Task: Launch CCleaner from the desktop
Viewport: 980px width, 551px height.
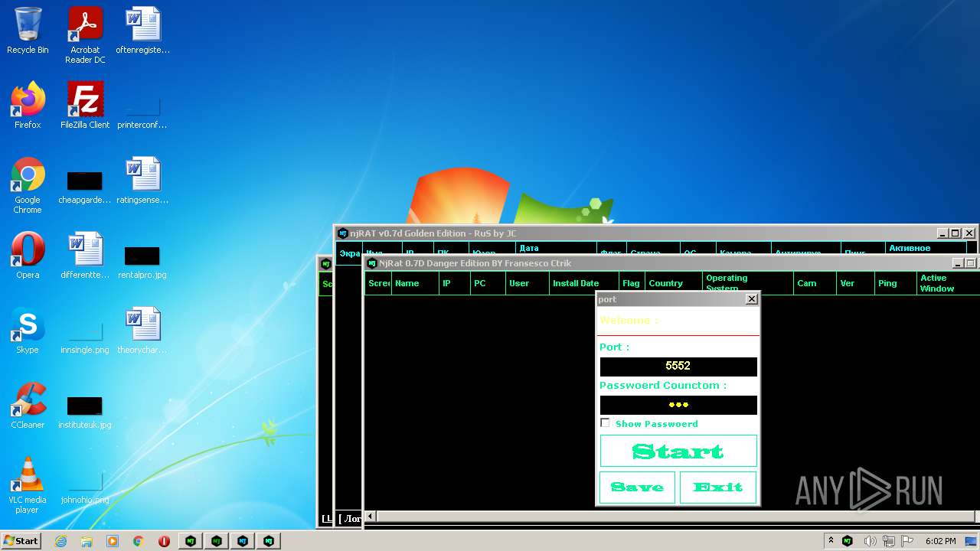Action: click(x=28, y=406)
